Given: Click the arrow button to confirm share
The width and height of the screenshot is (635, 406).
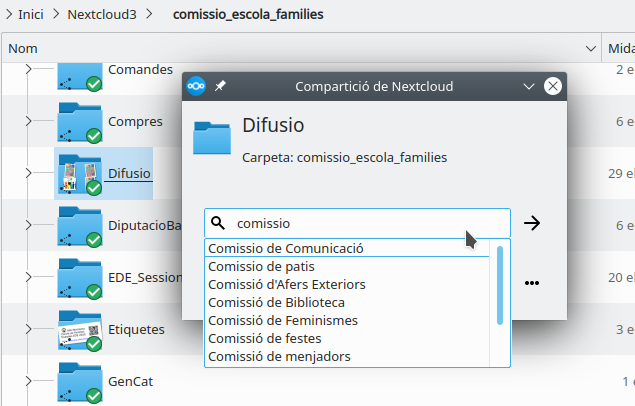Looking at the screenshot, I should [x=532, y=223].
